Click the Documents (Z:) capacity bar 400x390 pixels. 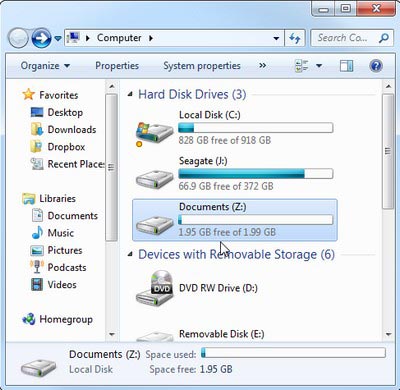(x=255, y=220)
